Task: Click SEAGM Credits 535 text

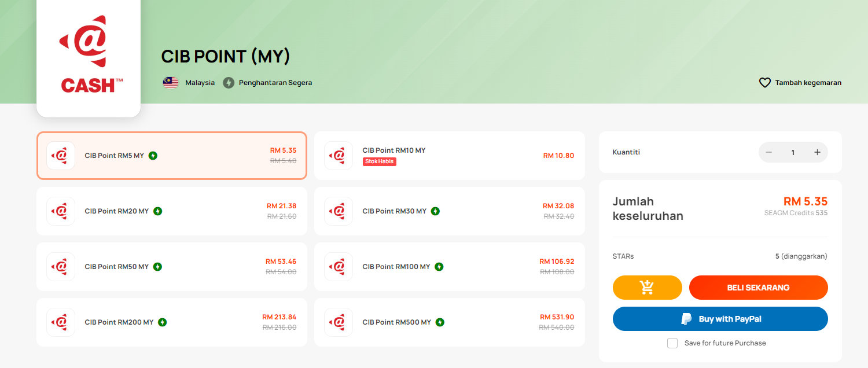Action: 796,213
